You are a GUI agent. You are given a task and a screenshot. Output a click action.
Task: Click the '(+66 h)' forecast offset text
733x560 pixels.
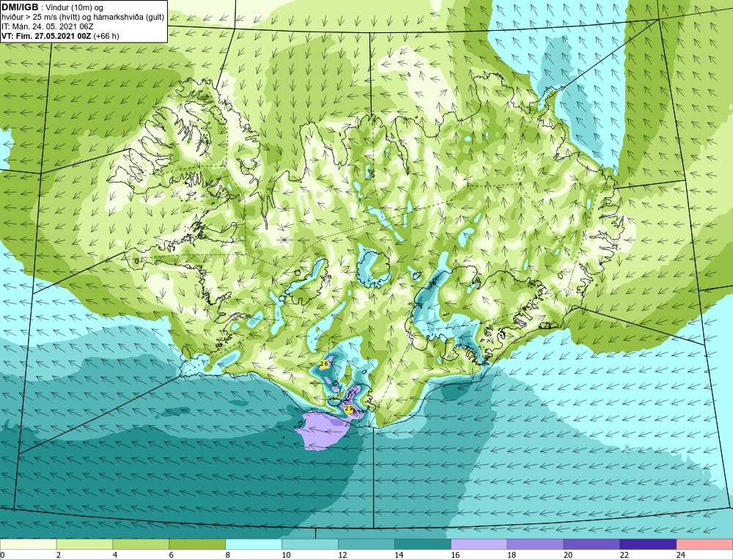[x=106, y=36]
